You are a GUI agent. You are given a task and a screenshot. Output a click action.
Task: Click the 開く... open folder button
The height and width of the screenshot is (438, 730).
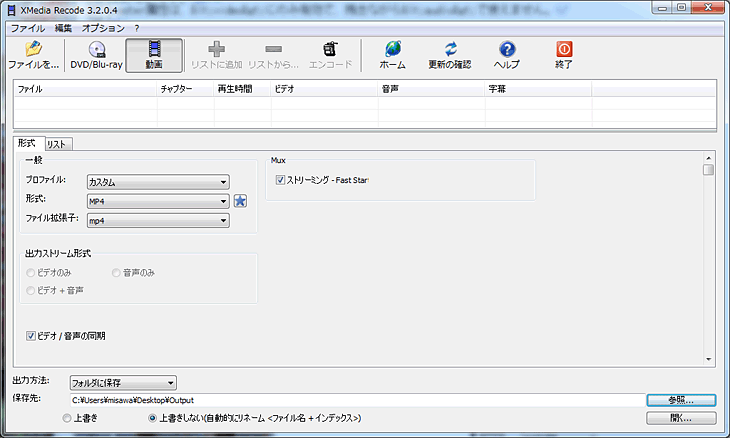(681, 418)
